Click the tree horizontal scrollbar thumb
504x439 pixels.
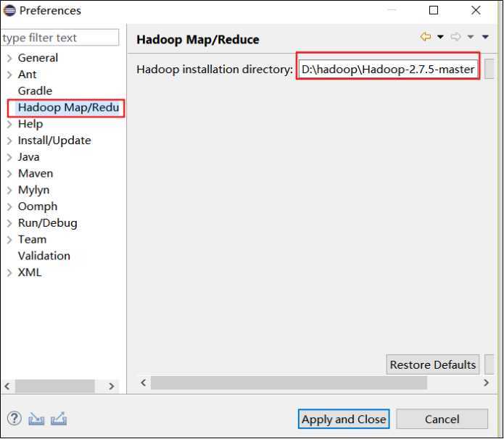tap(55, 386)
